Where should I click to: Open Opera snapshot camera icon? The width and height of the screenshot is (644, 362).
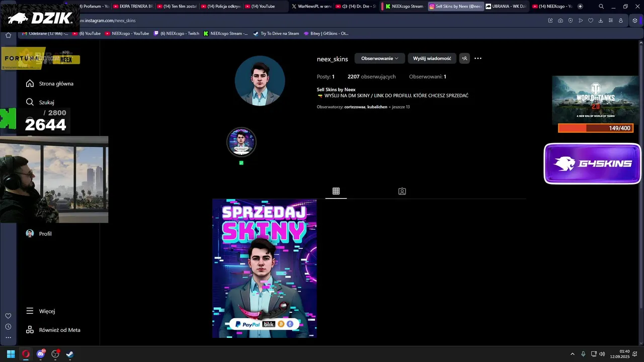(560, 21)
